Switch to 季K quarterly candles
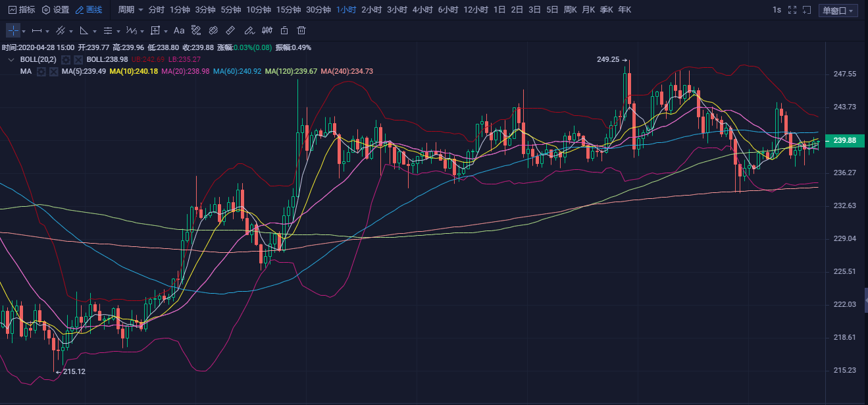Image resolution: width=868 pixels, height=405 pixels. 606,10
